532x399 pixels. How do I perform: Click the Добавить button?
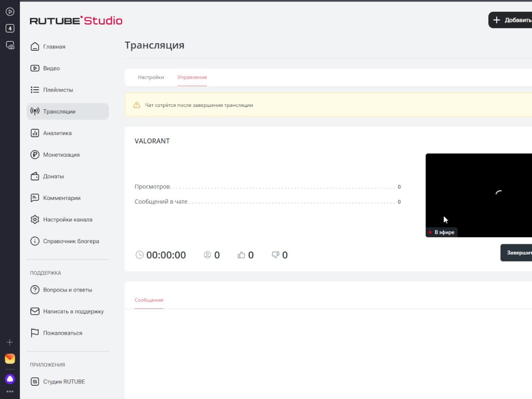click(511, 20)
